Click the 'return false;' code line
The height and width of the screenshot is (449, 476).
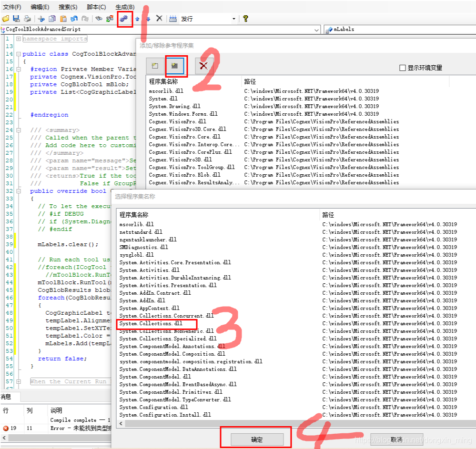click(x=62, y=359)
